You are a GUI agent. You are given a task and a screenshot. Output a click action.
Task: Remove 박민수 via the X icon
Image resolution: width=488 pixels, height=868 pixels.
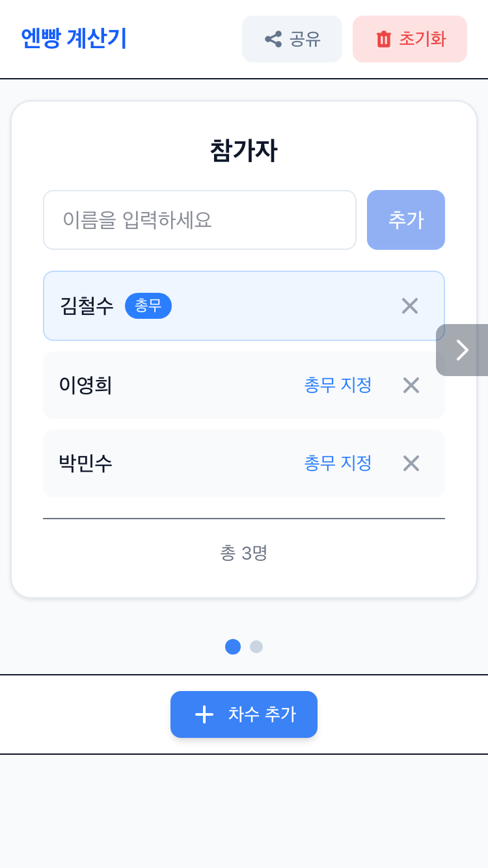click(x=411, y=463)
